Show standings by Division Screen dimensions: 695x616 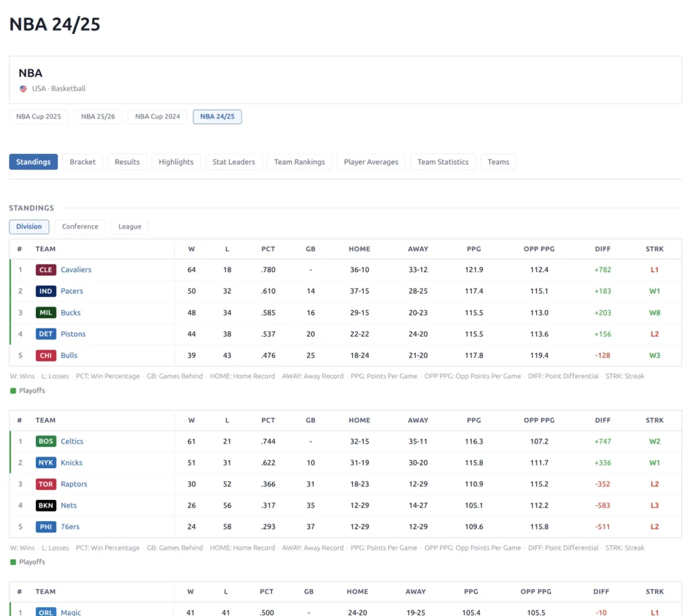coord(29,227)
